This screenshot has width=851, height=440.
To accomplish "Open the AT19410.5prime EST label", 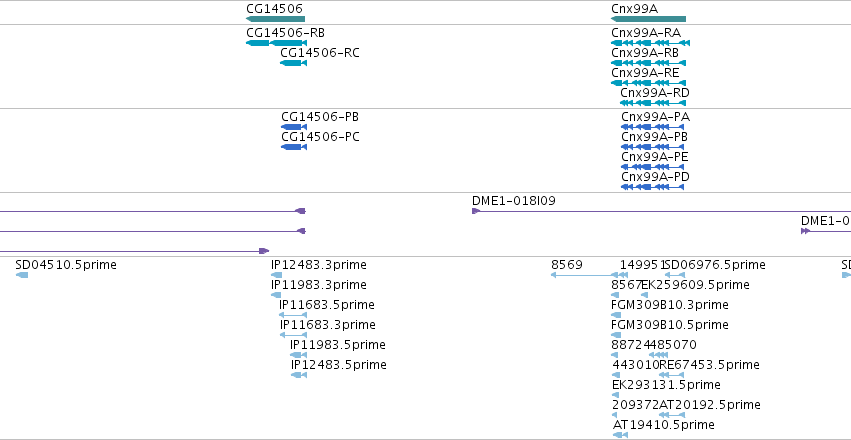I will [663, 425].
